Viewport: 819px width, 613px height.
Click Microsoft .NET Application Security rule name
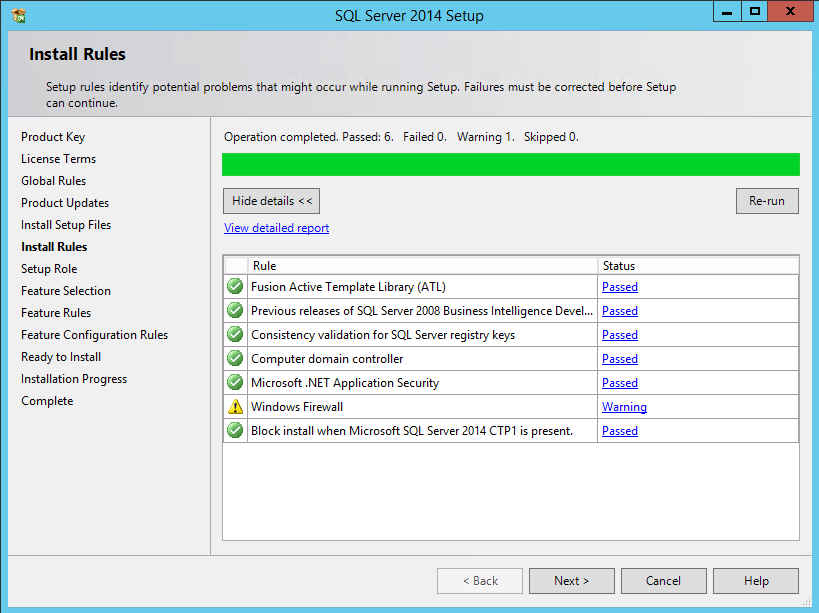(345, 383)
